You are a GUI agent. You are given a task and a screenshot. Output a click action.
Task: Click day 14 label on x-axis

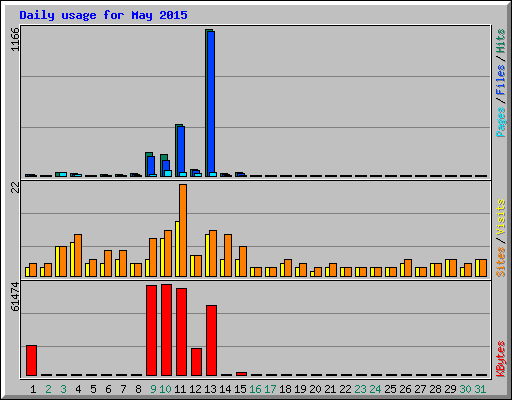pyautogui.click(x=225, y=389)
